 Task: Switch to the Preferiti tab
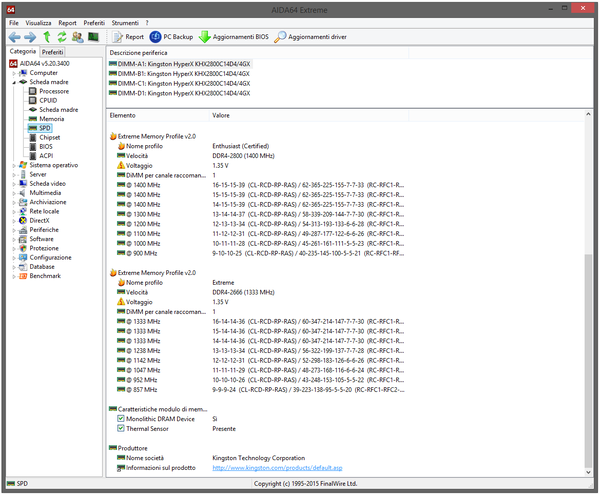click(52, 52)
